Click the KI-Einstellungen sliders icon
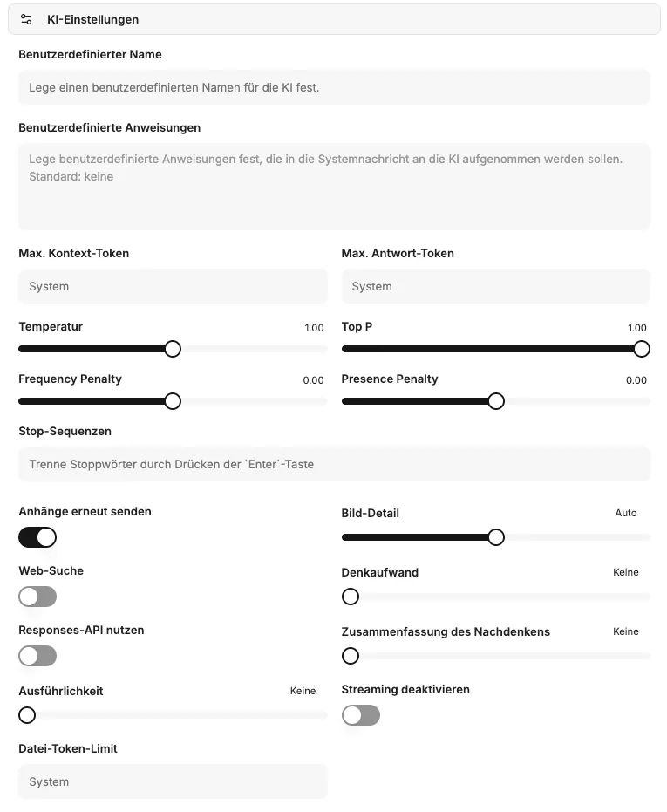This screenshot has height=812, width=667. pos(26,19)
